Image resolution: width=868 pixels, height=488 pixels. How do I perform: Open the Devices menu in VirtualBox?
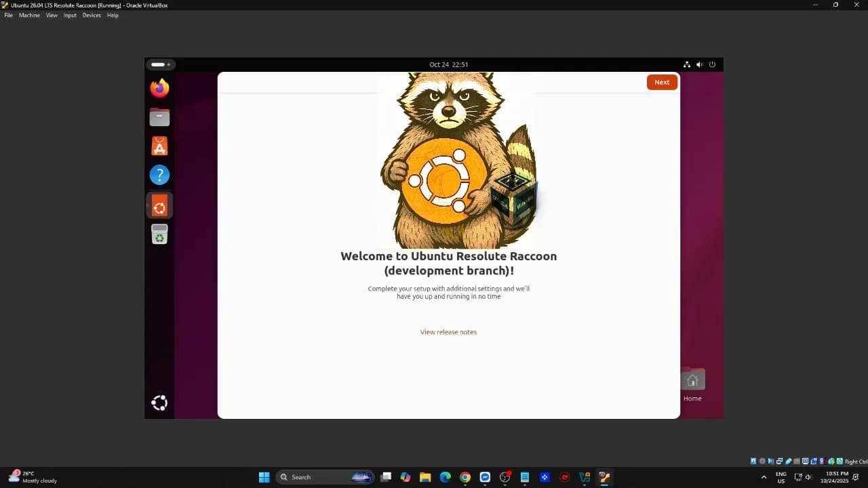(x=92, y=15)
